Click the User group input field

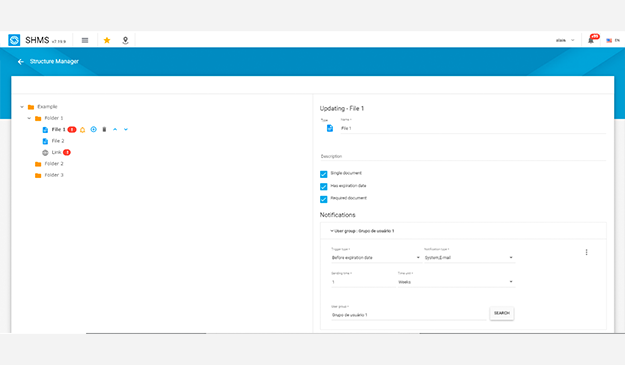tap(409, 315)
